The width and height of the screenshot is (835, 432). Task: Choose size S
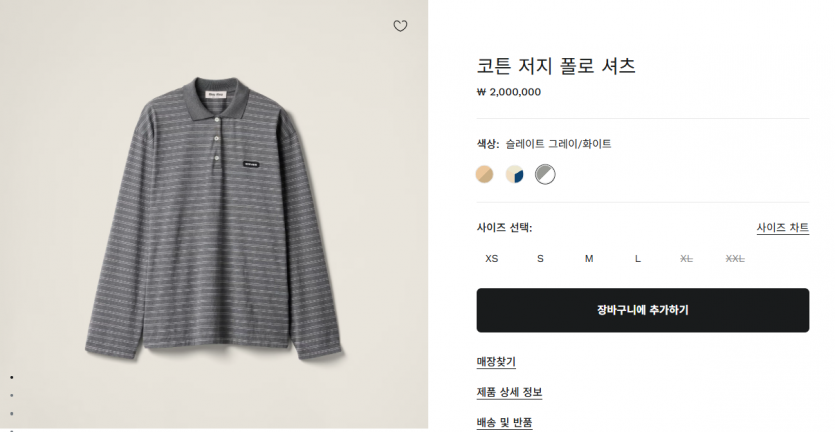click(x=540, y=259)
